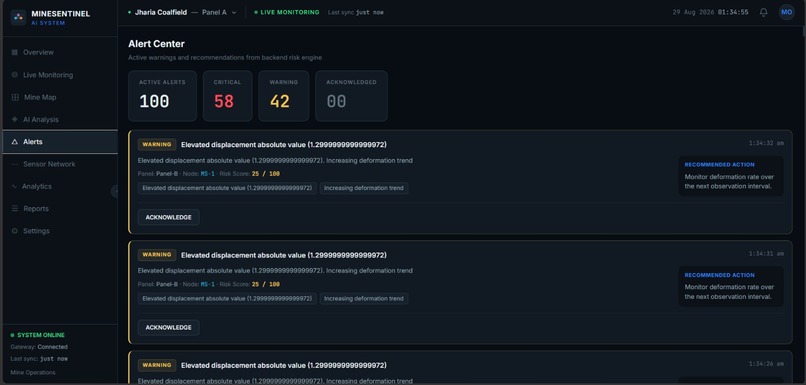Click the Critical 58 stat card
The image size is (806, 385).
[x=228, y=96]
